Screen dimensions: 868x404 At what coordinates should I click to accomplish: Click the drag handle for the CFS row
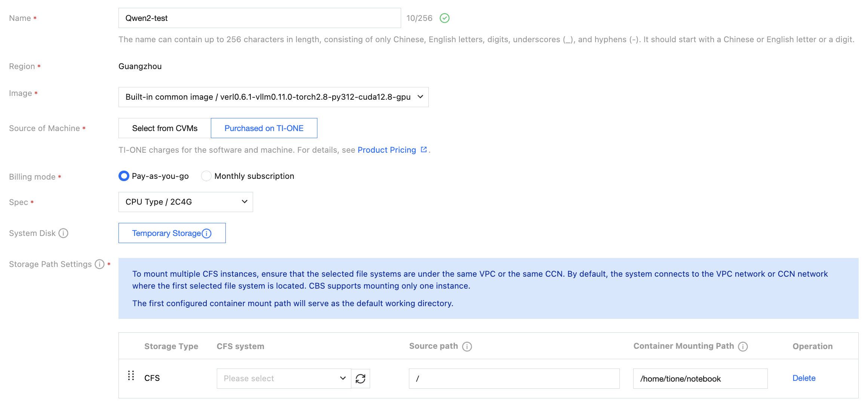pos(131,376)
